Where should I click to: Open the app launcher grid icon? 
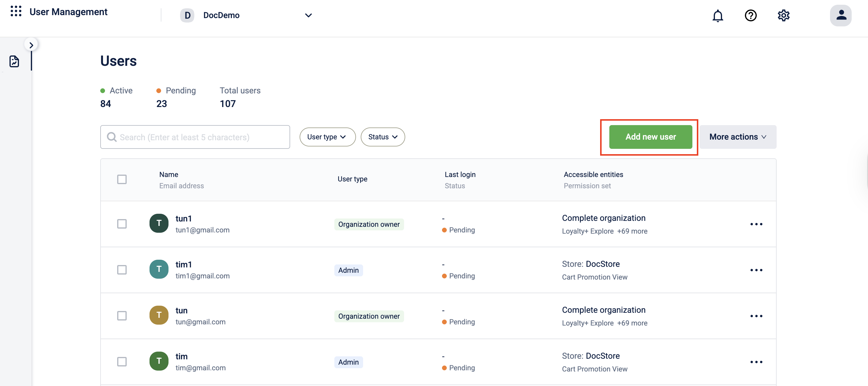coord(16,12)
